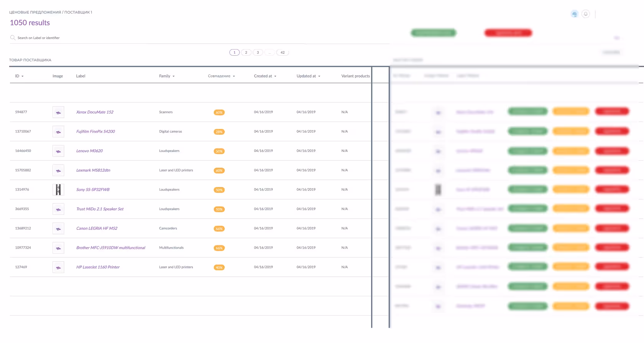Click red action button in HP LaserJet row
This screenshot has width=644, height=343.
612,267
